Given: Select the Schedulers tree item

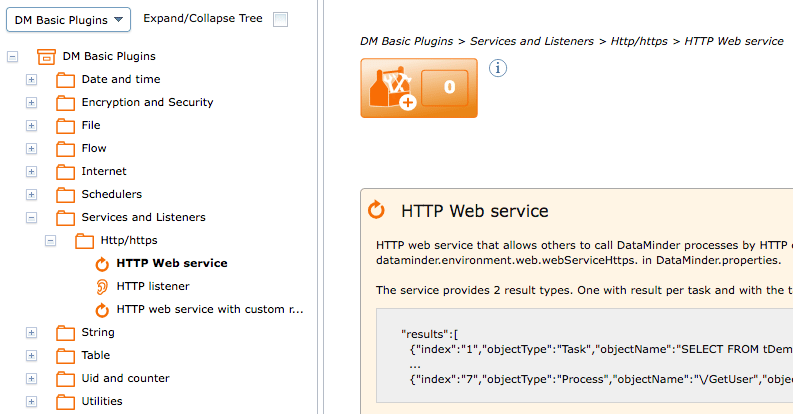Looking at the screenshot, I should coord(112,194).
